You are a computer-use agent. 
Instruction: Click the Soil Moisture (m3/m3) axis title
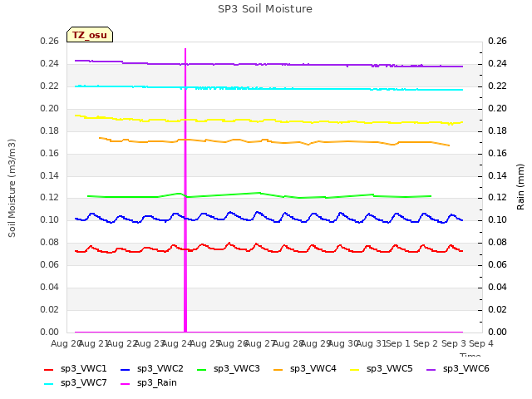click(x=12, y=188)
